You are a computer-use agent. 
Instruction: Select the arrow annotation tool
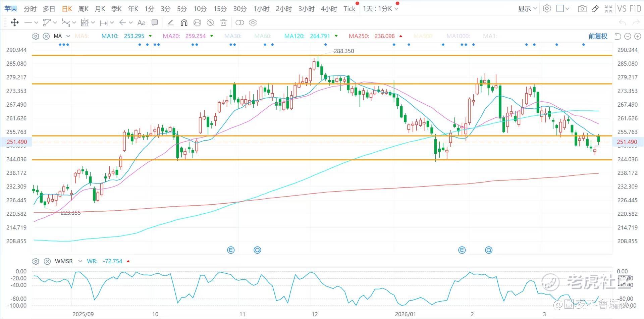122,22
